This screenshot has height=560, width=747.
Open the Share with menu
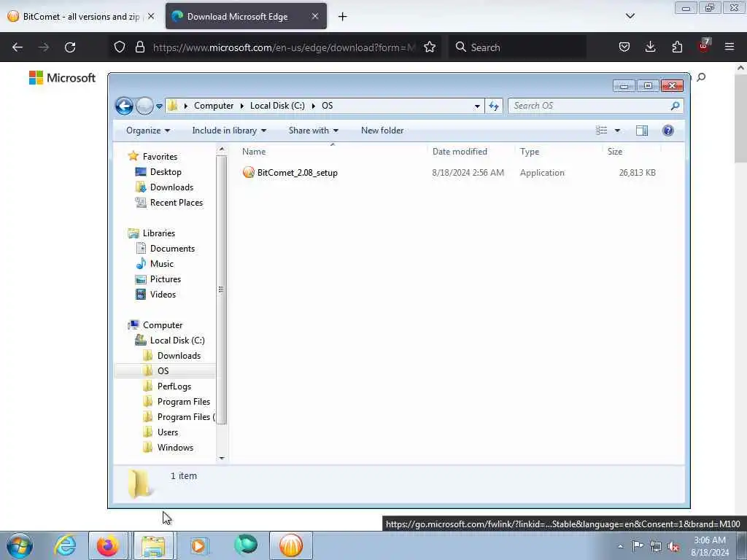[313, 131]
